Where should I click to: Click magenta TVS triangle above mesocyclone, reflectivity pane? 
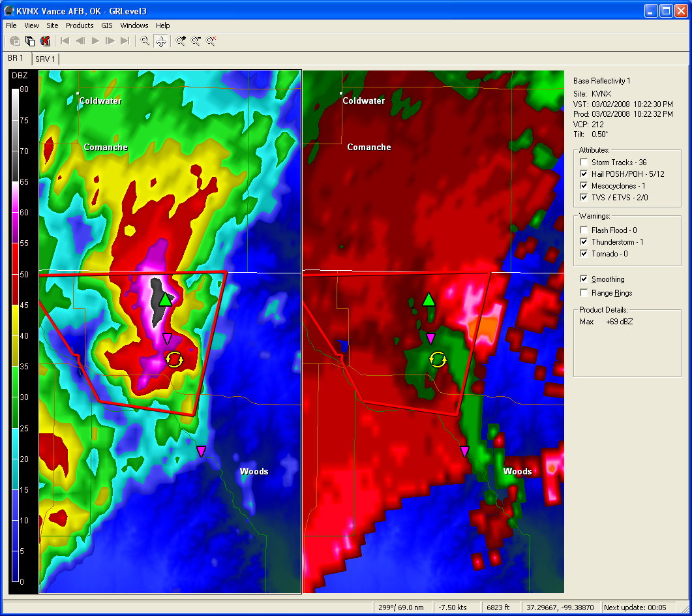coord(167,339)
